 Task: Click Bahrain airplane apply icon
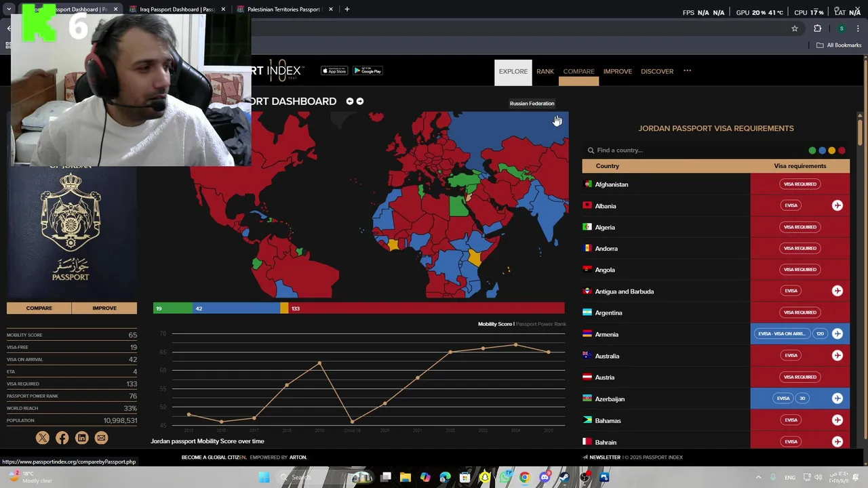[x=837, y=441]
